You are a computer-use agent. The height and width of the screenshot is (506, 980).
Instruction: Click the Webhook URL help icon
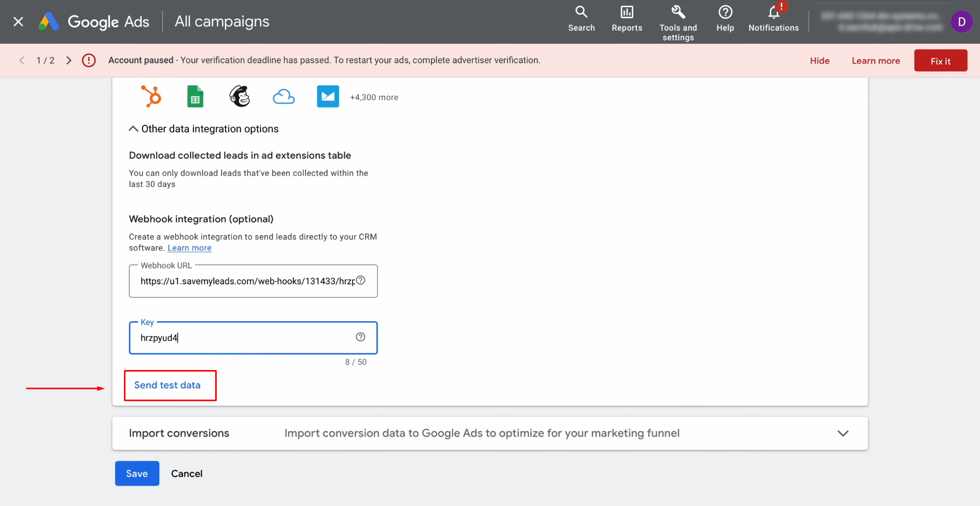click(x=361, y=280)
